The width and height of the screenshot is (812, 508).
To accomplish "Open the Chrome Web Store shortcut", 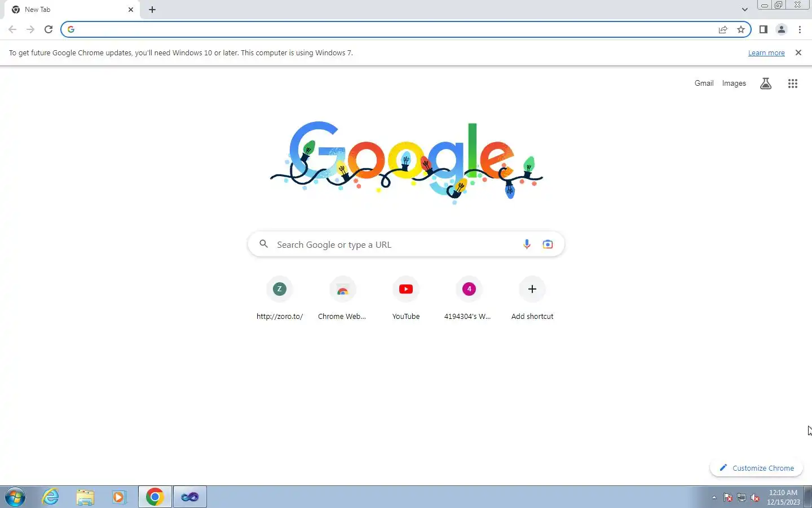I will coord(342,299).
